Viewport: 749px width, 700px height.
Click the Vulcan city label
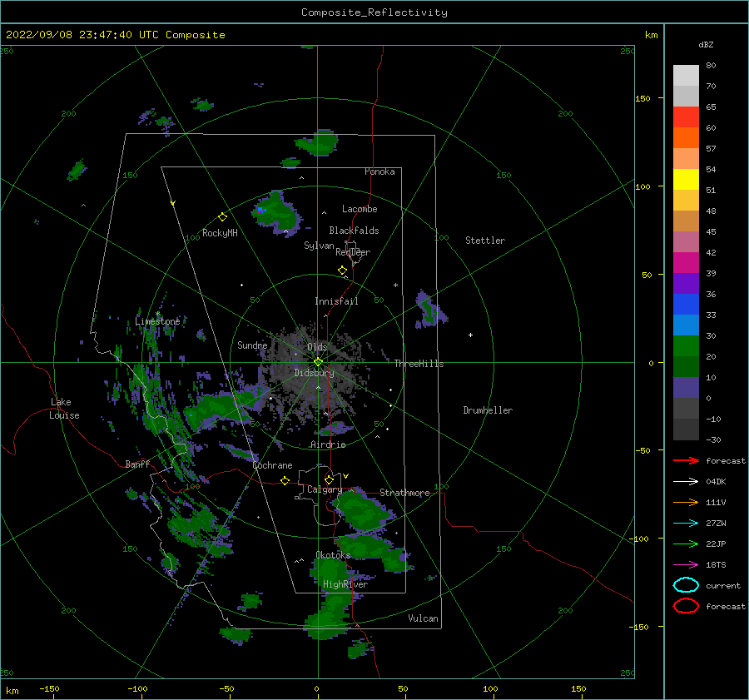pyautogui.click(x=424, y=618)
